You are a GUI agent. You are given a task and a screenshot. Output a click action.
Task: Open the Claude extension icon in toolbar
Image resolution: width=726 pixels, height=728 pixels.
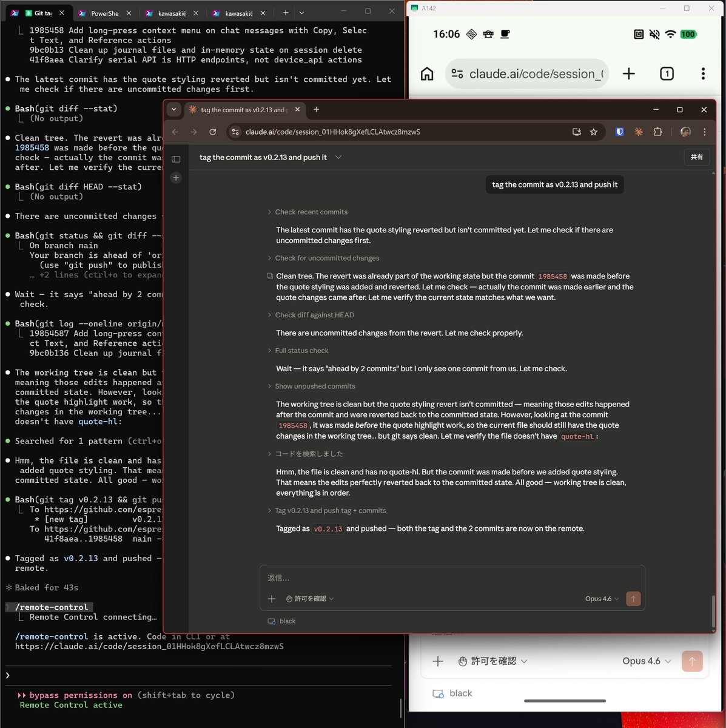(639, 132)
